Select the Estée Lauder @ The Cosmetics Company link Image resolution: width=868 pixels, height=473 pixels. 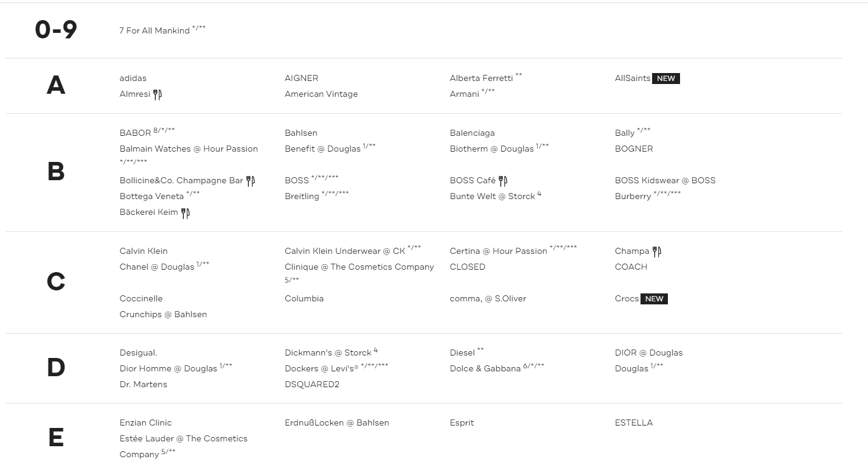183,438
